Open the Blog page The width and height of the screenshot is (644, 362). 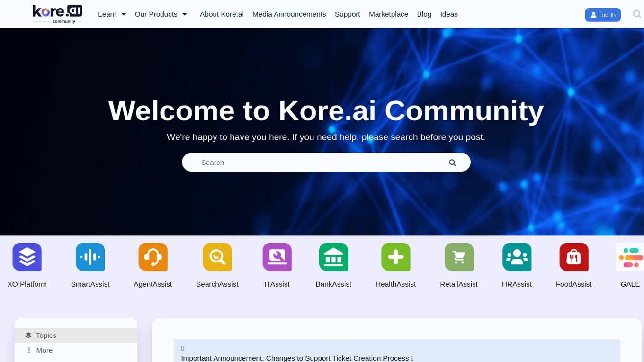(424, 14)
